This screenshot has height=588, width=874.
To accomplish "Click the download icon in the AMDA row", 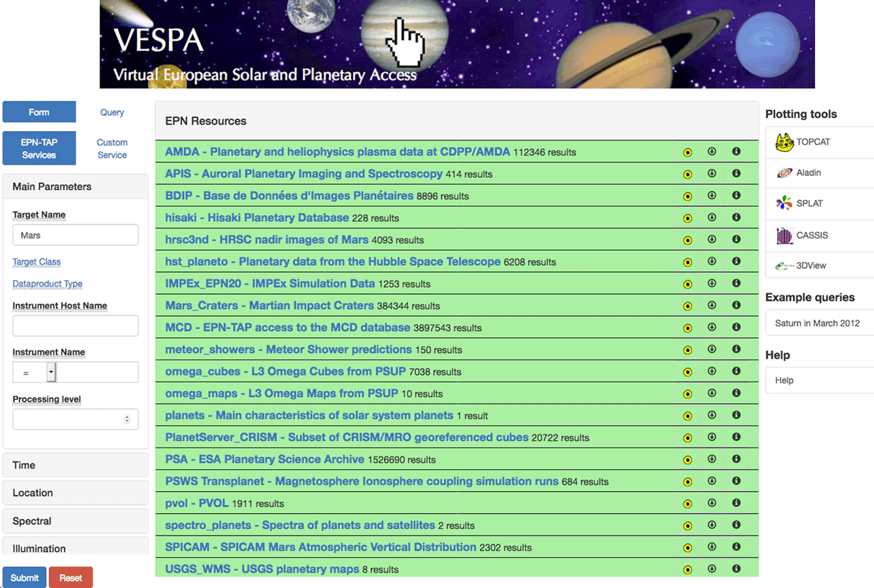I will click(x=712, y=151).
